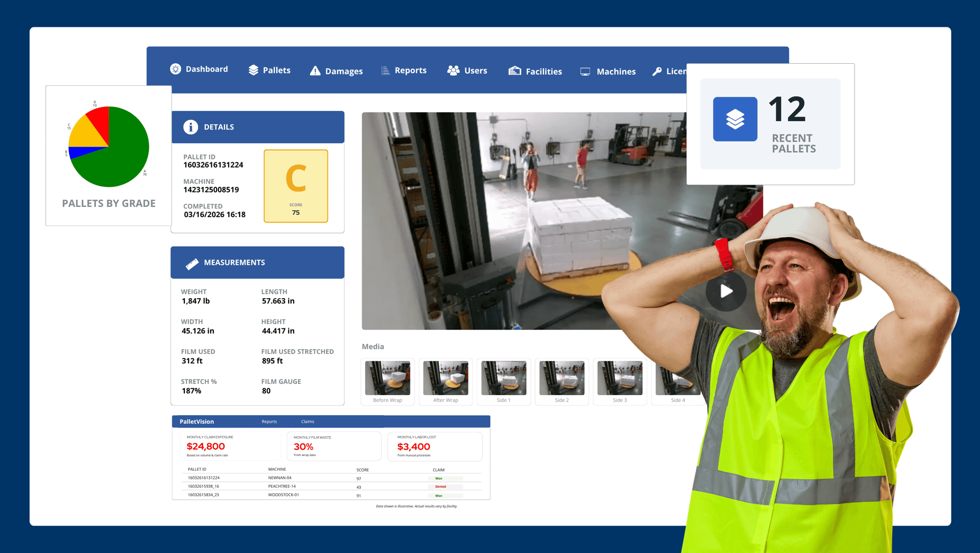Click the width value 45.126 in
This screenshot has height=553, width=980.
coord(197,331)
